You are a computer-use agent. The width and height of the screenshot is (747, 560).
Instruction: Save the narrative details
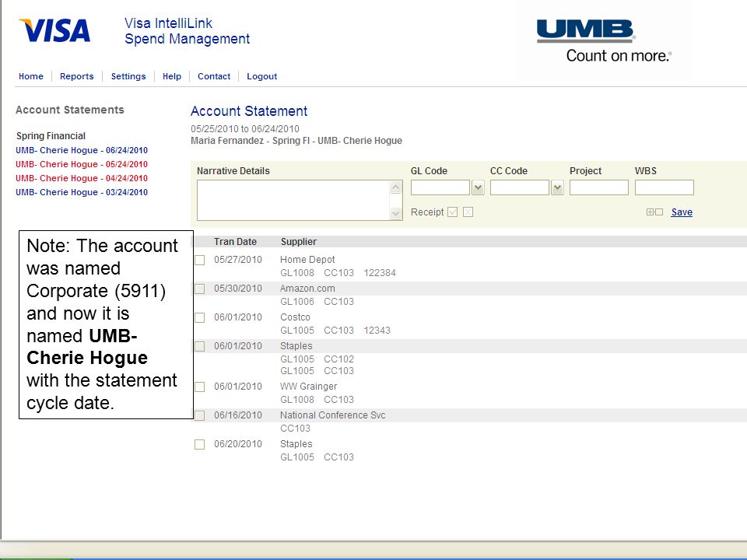pos(682,212)
